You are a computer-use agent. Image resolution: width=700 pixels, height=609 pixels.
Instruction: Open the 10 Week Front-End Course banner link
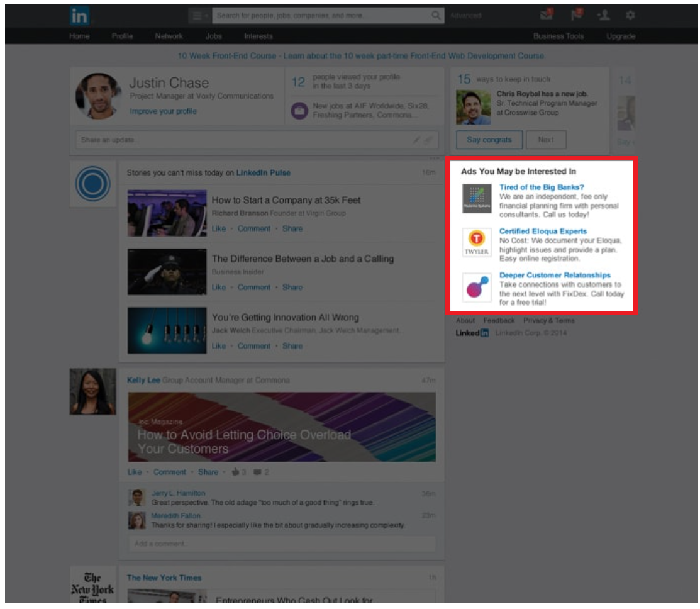point(361,56)
